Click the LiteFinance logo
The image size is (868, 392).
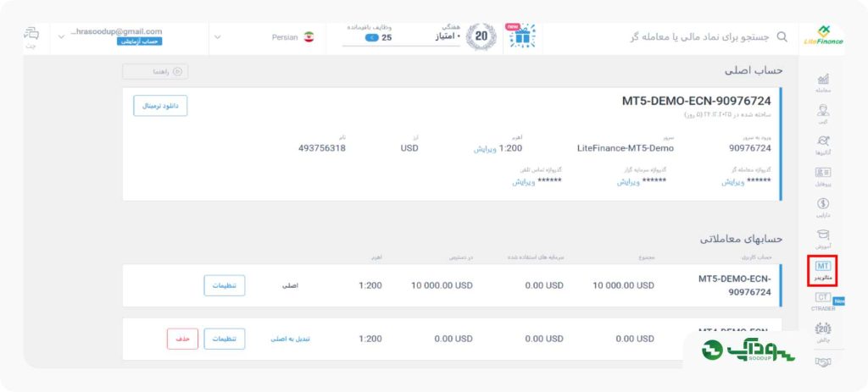pyautogui.click(x=823, y=36)
